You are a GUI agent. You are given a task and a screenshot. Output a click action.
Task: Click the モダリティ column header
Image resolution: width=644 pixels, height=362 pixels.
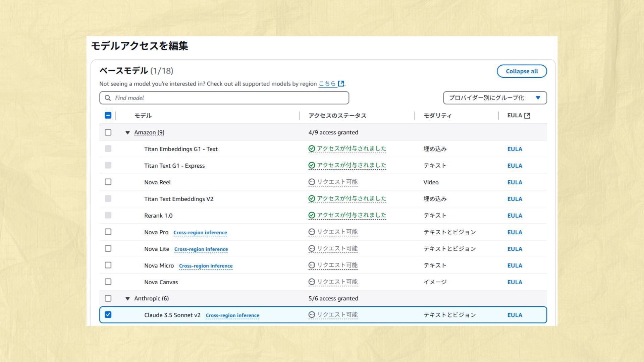click(x=438, y=116)
